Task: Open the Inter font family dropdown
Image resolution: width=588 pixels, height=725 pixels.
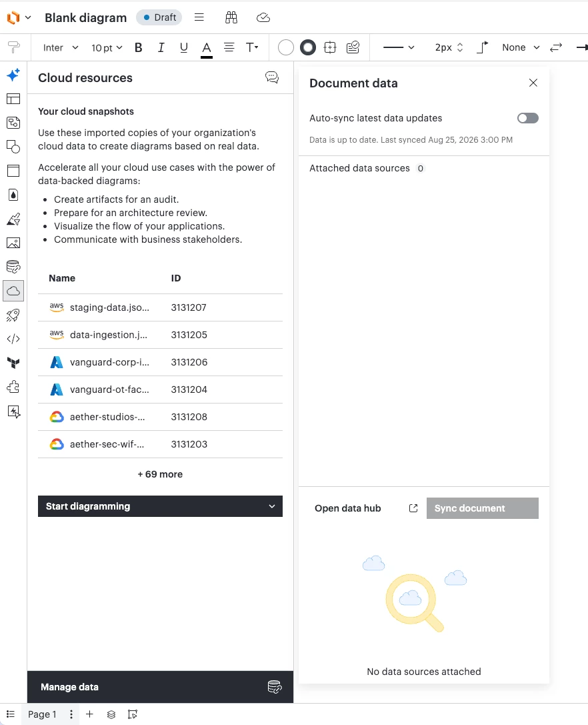Action: 61,47
